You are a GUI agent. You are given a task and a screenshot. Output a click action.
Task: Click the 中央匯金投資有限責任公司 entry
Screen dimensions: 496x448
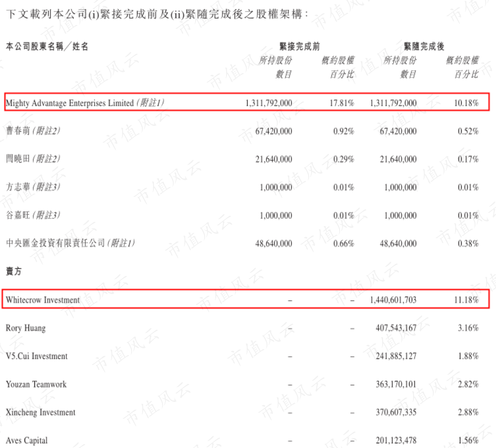(x=55, y=243)
